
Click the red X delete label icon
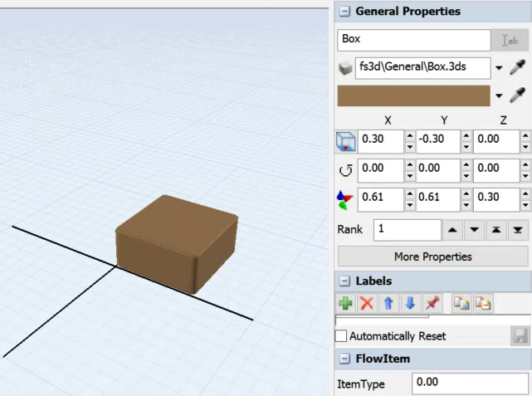367,304
